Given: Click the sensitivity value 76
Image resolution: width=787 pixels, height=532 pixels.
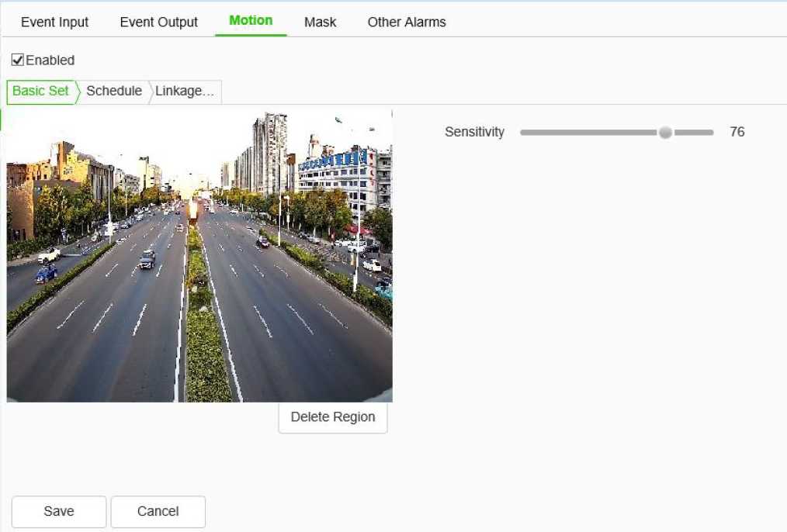Looking at the screenshot, I should (x=737, y=133).
